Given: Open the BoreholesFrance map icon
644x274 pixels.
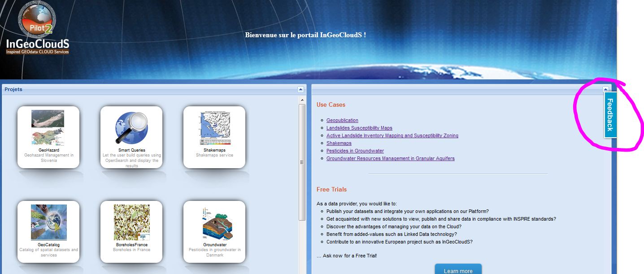Looking at the screenshot, I should point(132,222).
